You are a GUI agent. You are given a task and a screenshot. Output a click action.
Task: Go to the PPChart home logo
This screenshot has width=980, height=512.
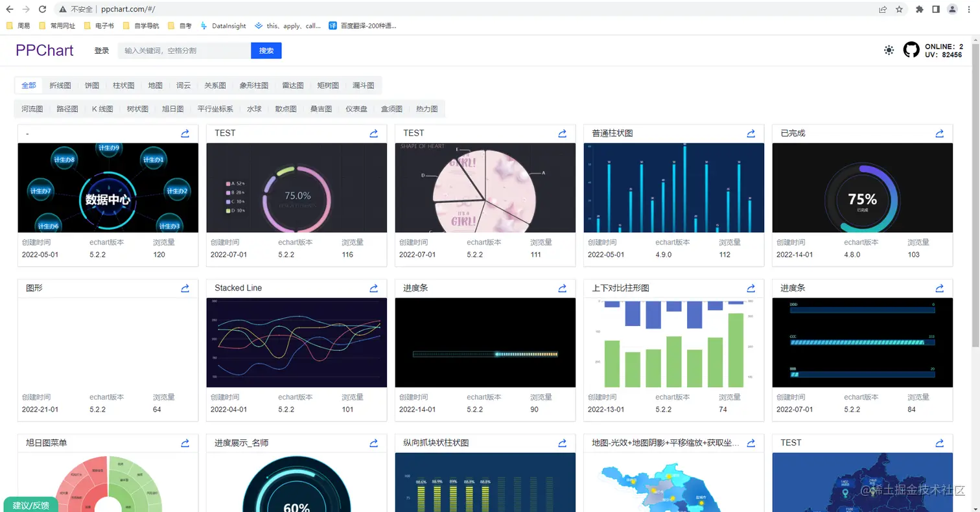(45, 51)
